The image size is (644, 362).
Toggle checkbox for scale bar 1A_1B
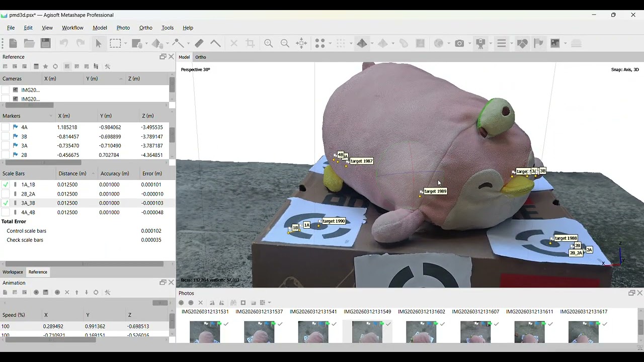tap(6, 185)
